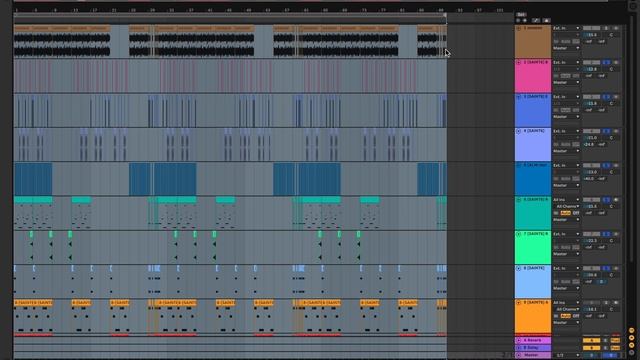
Task: Open track 6 All Channels dropdown
Action: coord(568,206)
